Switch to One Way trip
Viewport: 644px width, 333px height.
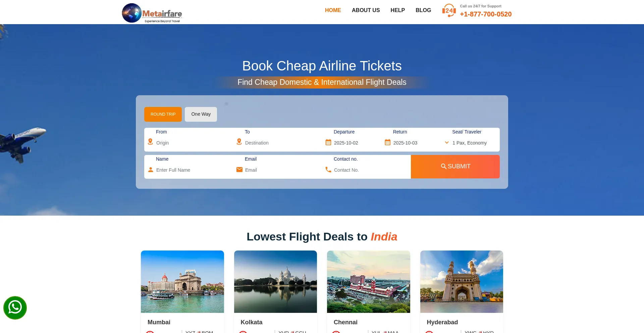201,114
